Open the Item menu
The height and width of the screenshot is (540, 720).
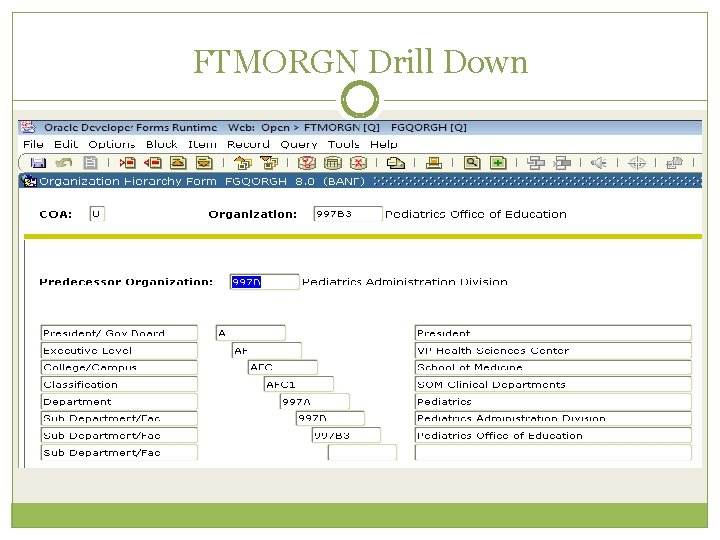tap(202, 144)
